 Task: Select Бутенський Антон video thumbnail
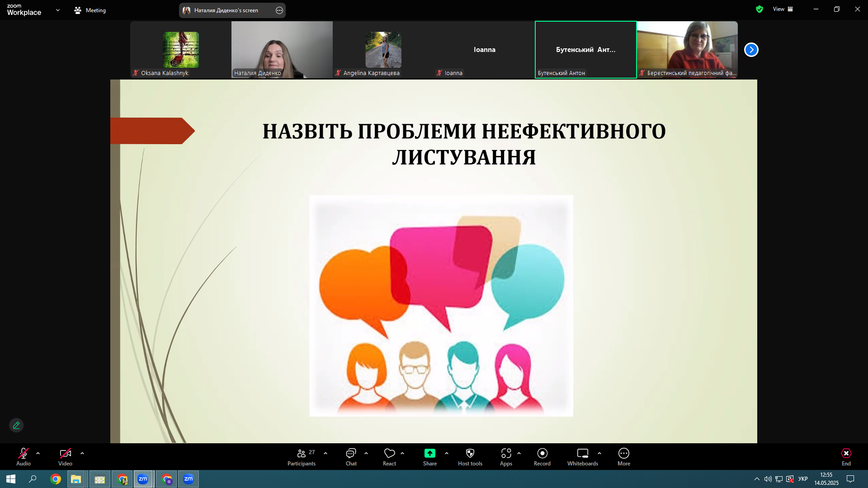coord(585,50)
